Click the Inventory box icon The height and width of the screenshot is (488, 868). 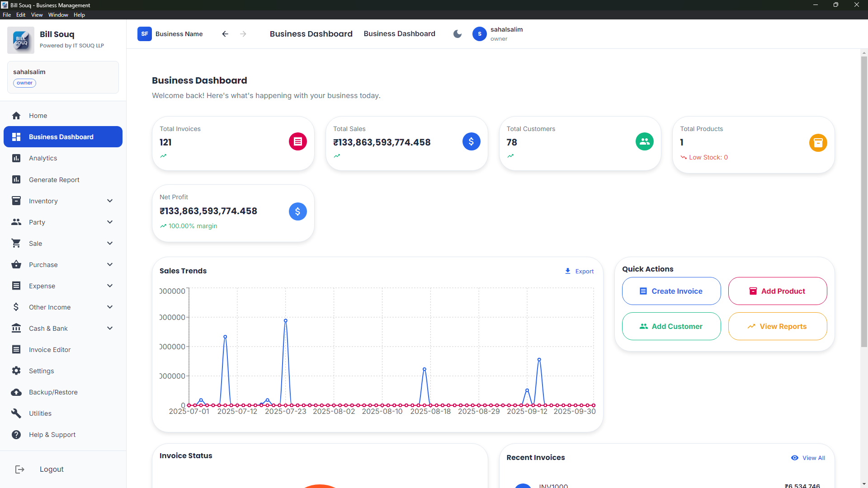tap(16, 201)
